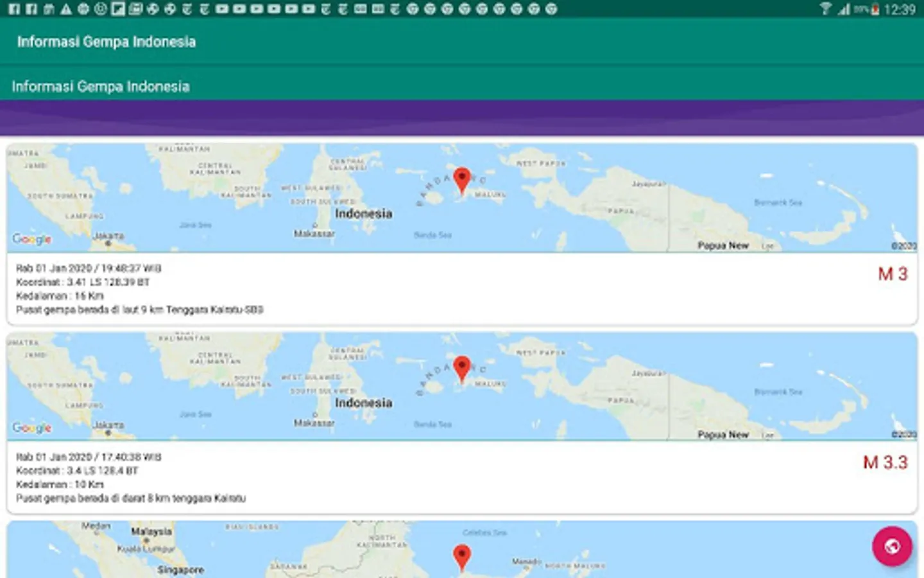The width and height of the screenshot is (924, 578).
Task: Click the Google logo on the M 3.3 card map
Action: [x=31, y=428]
